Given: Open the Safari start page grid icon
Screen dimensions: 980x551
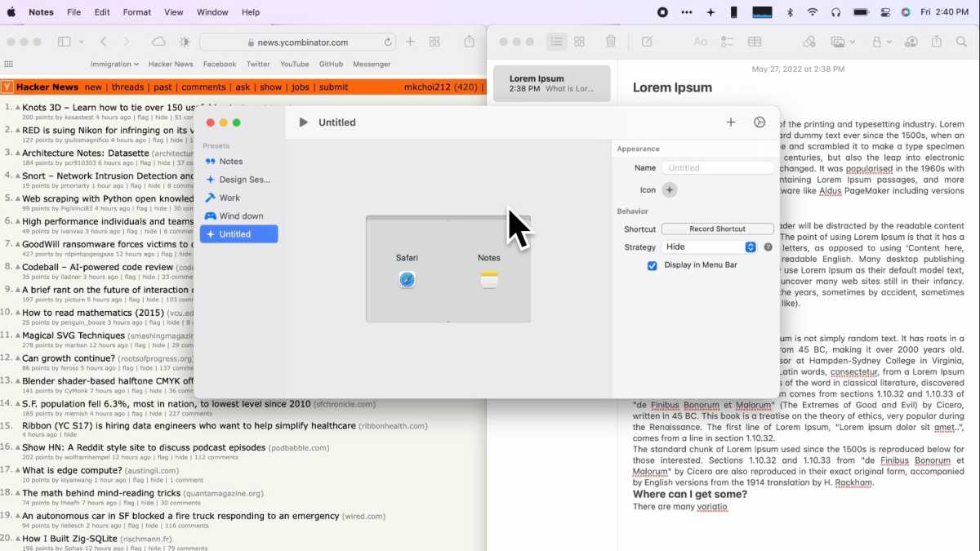Looking at the screenshot, I should click(x=8, y=64).
